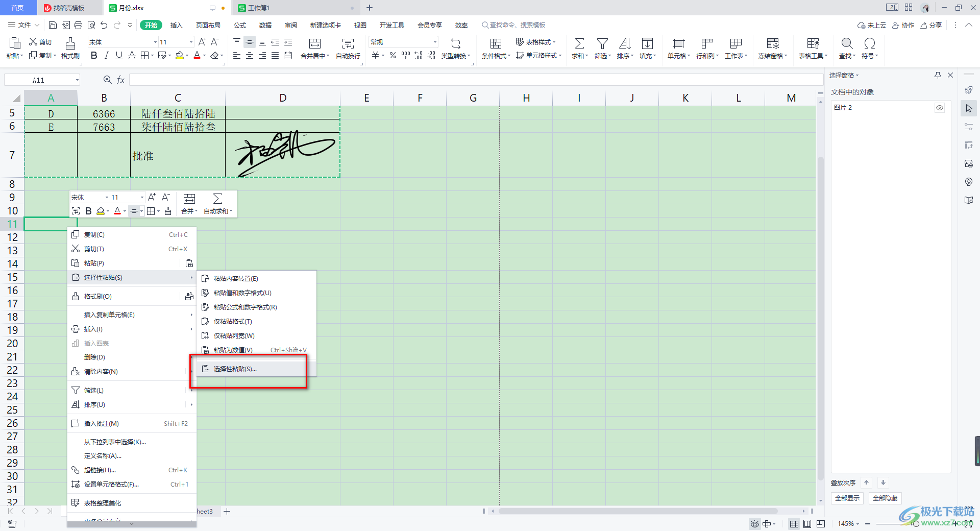Open the 公式 ribbon tab
The image size is (980, 531).
(240, 25)
